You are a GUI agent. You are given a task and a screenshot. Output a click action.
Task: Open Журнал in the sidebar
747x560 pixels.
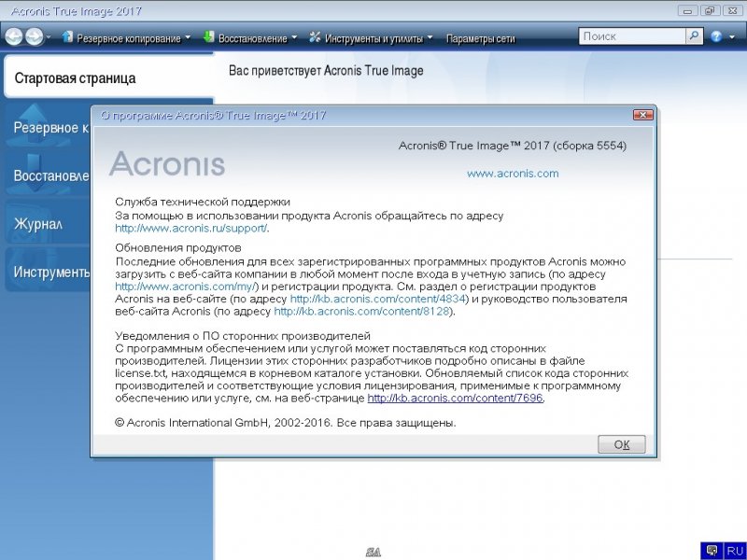48,223
